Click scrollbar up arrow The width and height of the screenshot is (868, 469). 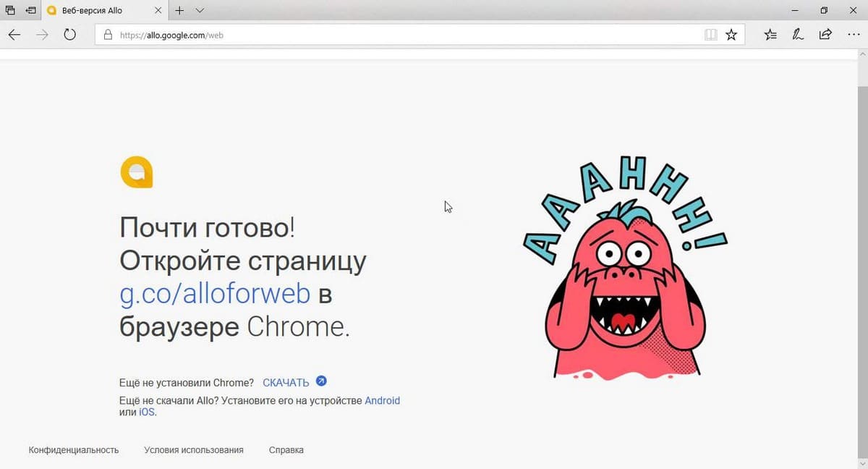(x=862, y=55)
